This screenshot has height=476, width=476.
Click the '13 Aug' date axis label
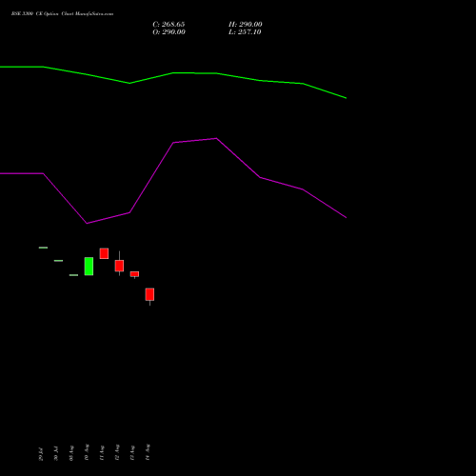click(132, 453)
